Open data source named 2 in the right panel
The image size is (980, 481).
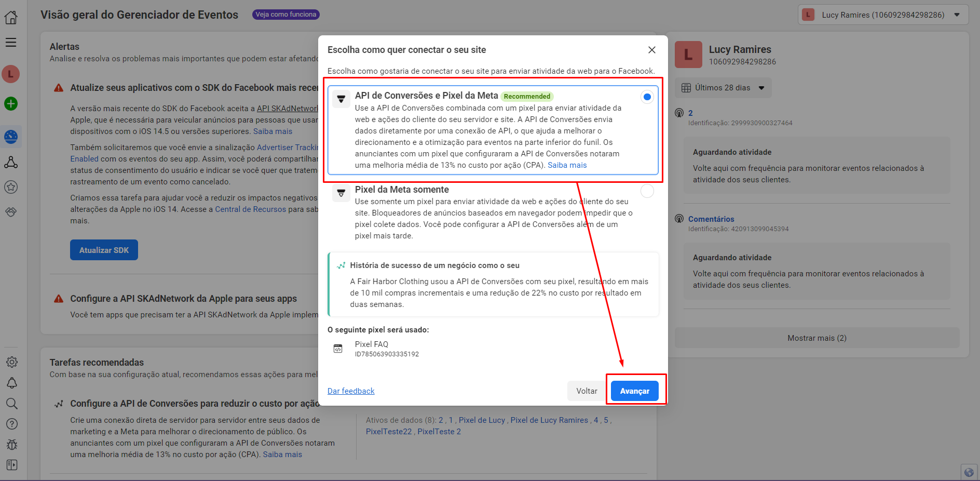(690, 113)
